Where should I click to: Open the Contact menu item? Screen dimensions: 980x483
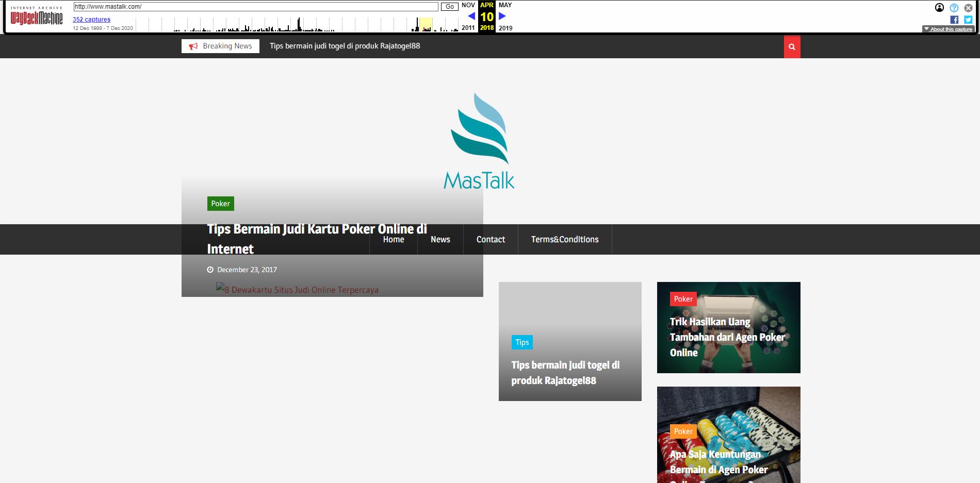(x=491, y=239)
